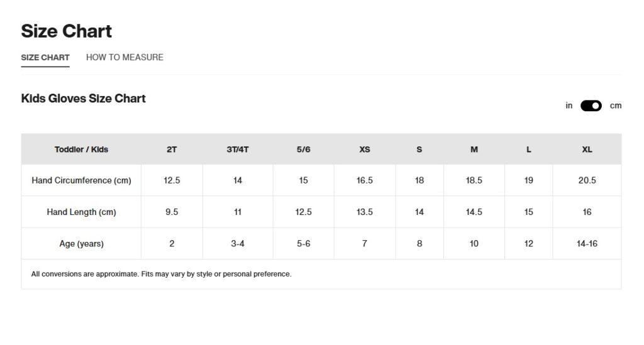The height and width of the screenshot is (345, 644).
Task: Click the Hand Circumference (cm) row label
Action: 81,180
